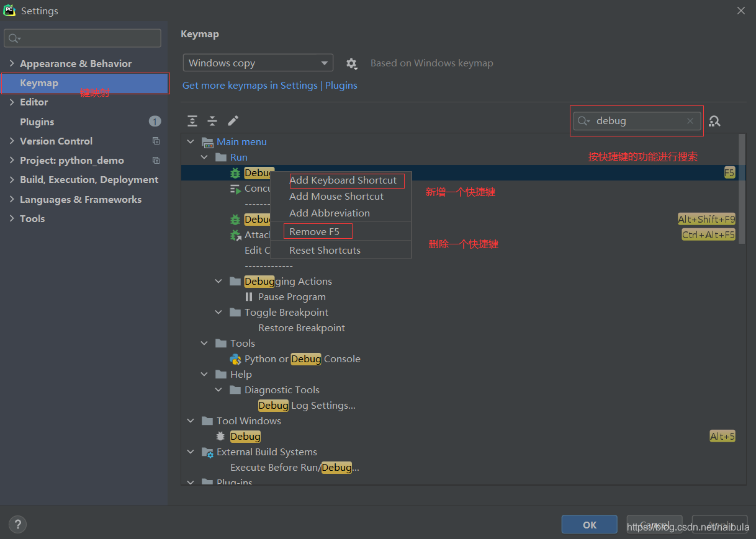Click the Main menu folder icon
Viewport: 756px width, 539px height.
pyautogui.click(x=207, y=142)
